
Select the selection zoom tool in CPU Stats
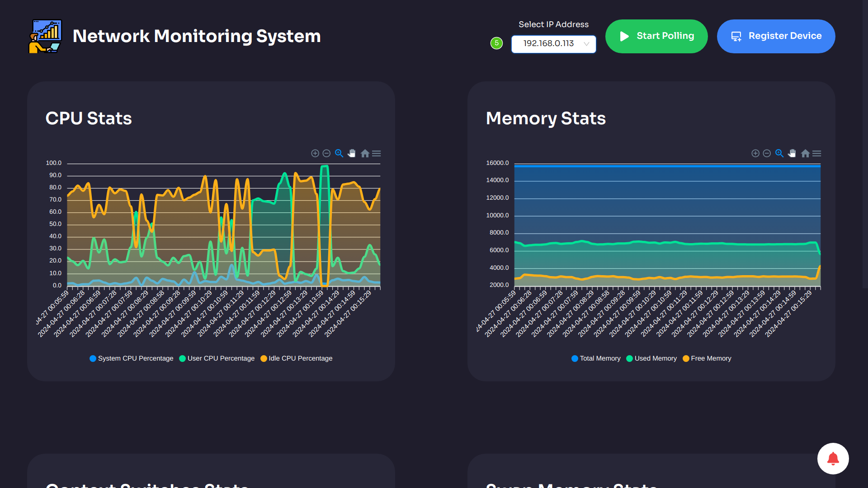tap(339, 154)
